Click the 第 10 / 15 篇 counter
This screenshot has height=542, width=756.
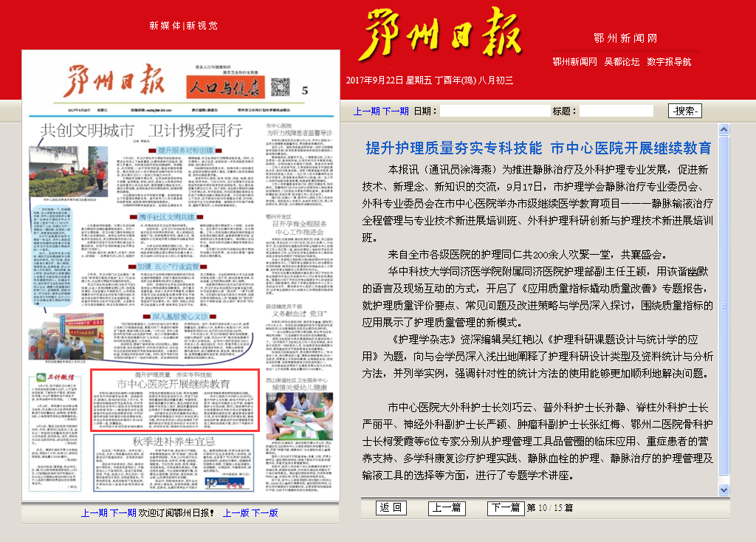tap(549, 508)
